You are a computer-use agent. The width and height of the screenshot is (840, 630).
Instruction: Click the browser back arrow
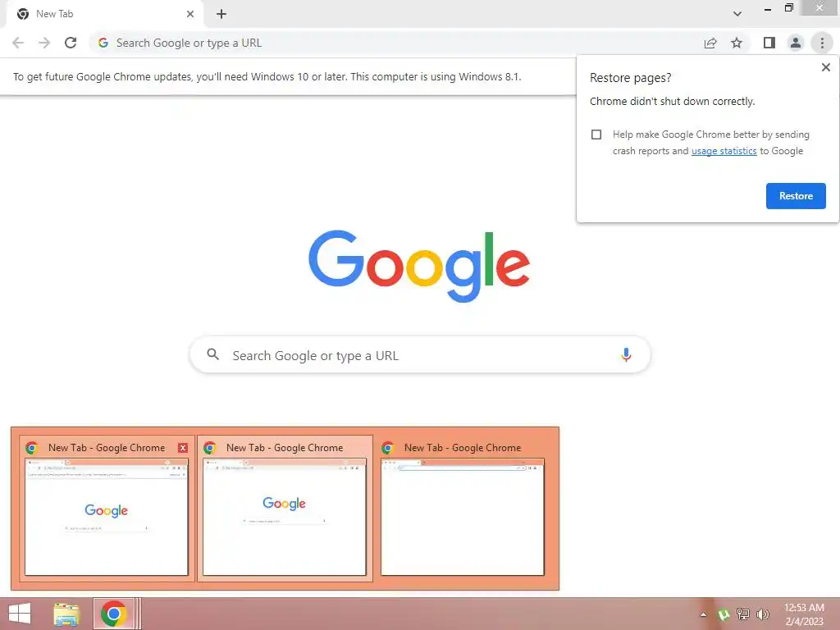[18, 43]
